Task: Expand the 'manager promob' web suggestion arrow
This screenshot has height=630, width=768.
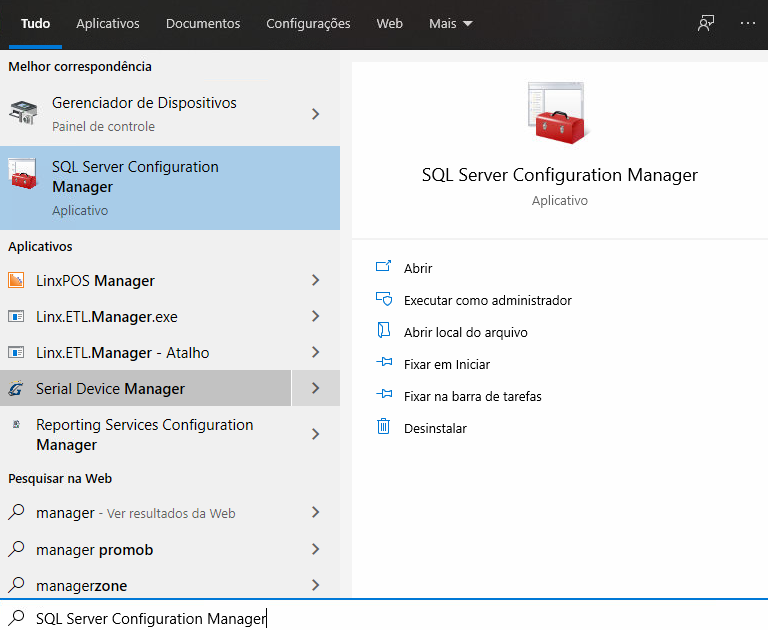Action: tap(315, 549)
